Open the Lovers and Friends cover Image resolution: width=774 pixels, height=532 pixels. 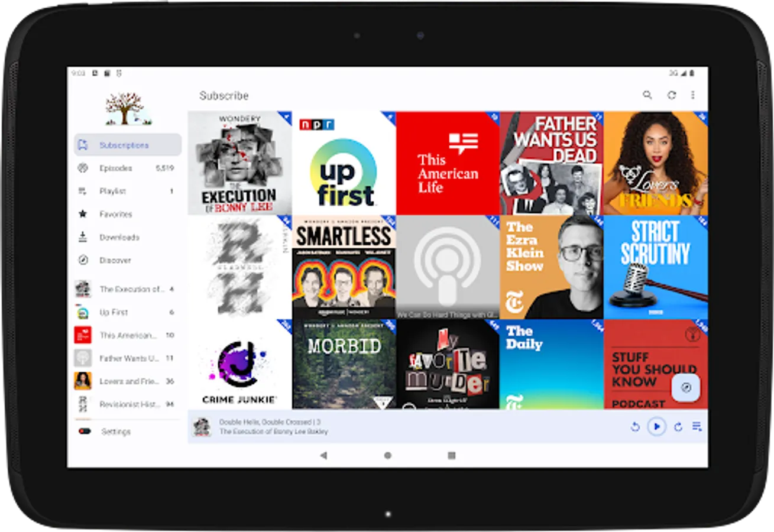pyautogui.click(x=656, y=163)
